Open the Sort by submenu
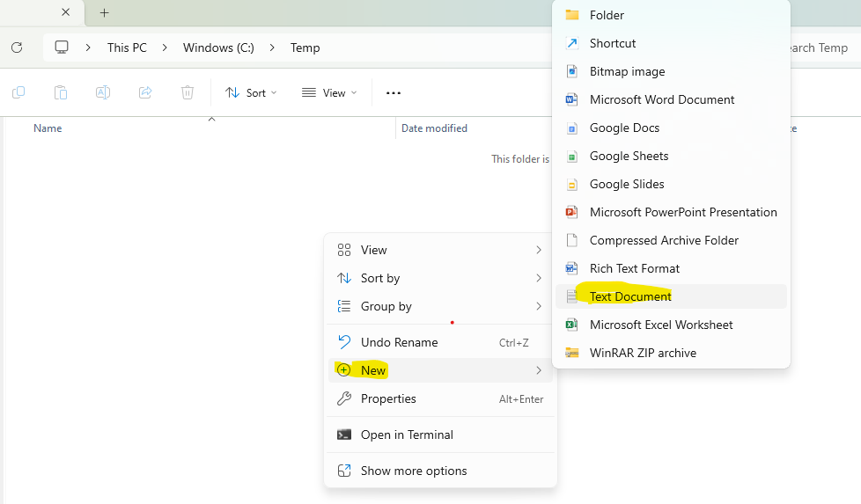 click(440, 278)
